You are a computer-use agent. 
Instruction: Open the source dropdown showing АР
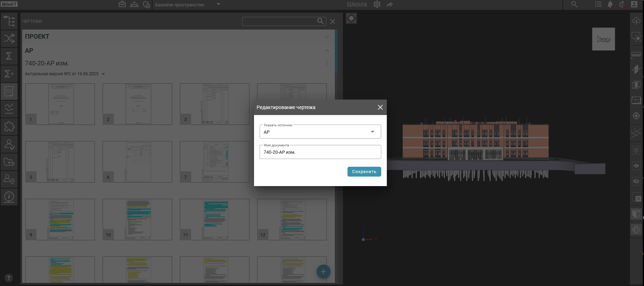(320, 132)
